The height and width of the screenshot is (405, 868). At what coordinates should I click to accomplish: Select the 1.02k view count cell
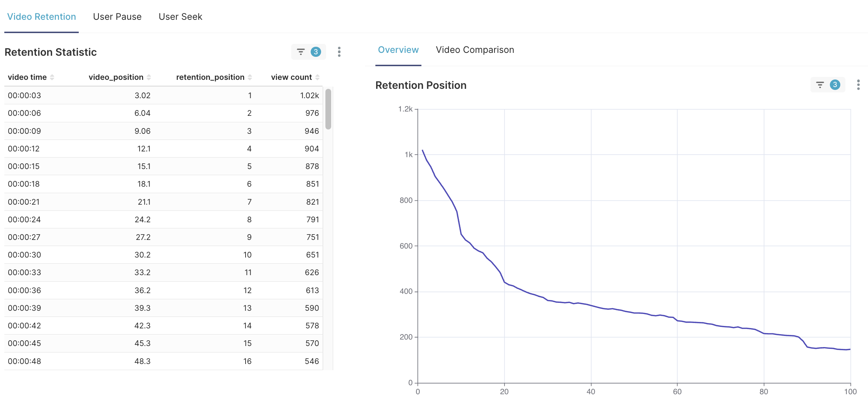pyautogui.click(x=310, y=95)
